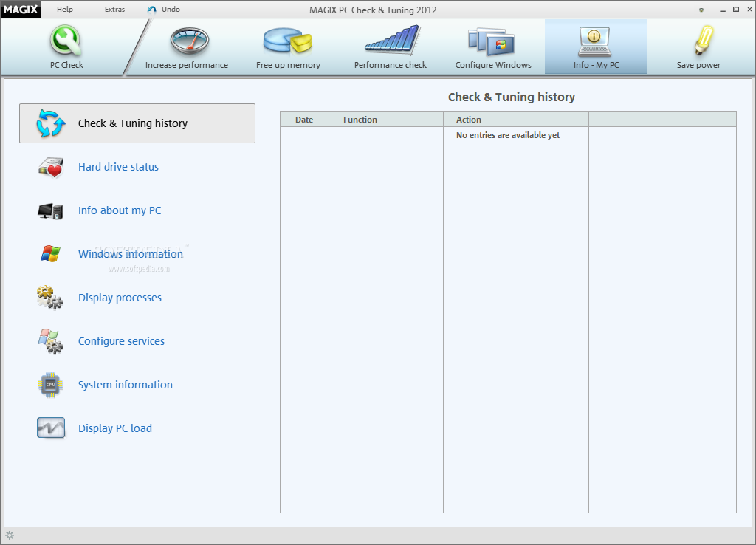Click the Check & Tuning history arrows icon

coord(51,123)
